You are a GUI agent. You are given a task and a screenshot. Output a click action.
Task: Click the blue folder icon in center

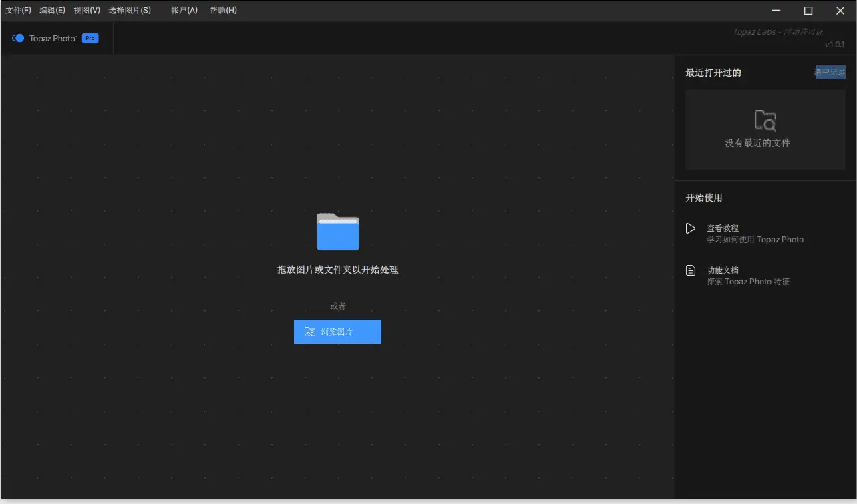click(x=337, y=232)
